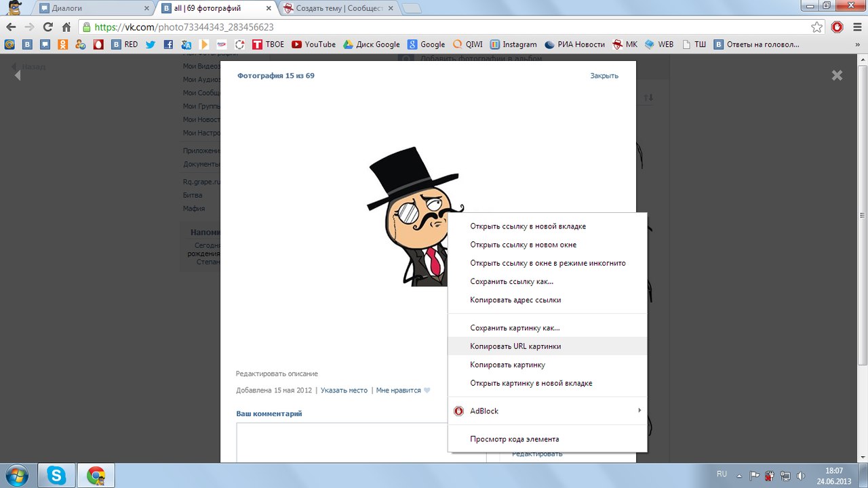Open the Chrome menu hamburger icon
The width and height of the screenshot is (868, 488).
pyautogui.click(x=856, y=27)
